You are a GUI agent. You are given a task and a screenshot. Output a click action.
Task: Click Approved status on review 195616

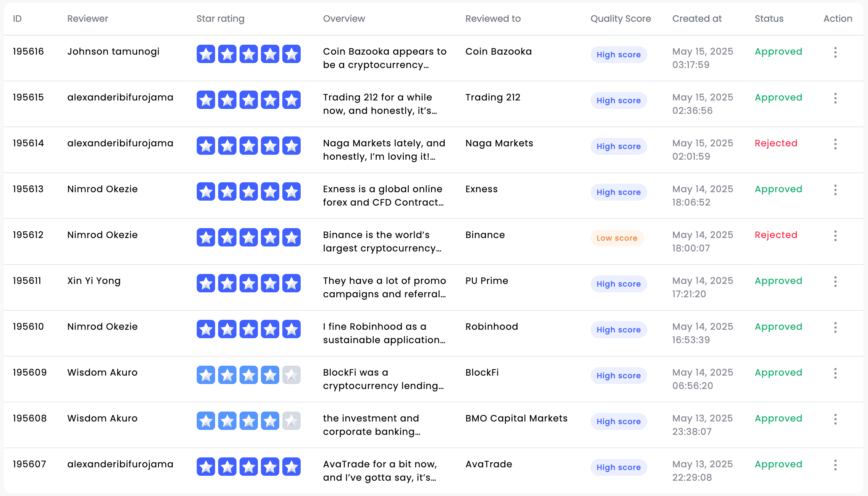coord(778,52)
